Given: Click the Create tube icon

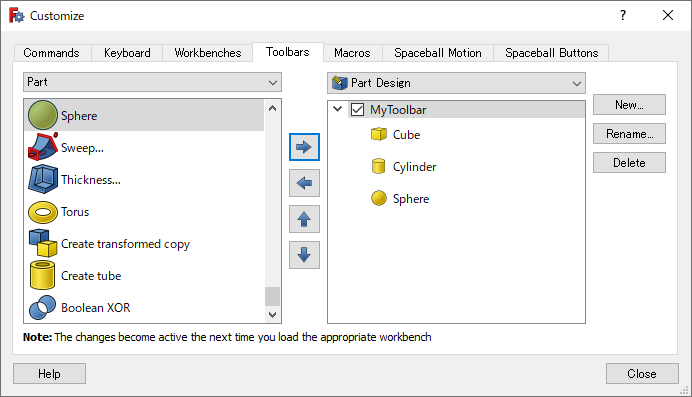Looking at the screenshot, I should point(42,275).
